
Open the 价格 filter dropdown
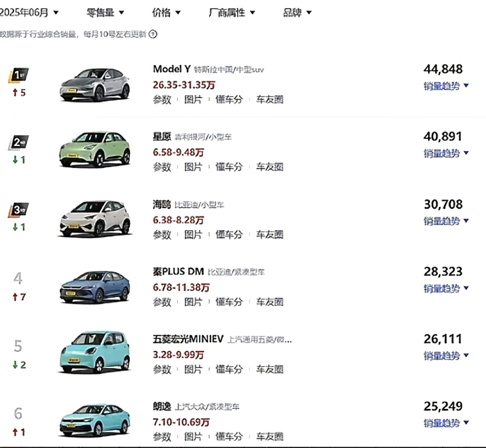tap(166, 12)
